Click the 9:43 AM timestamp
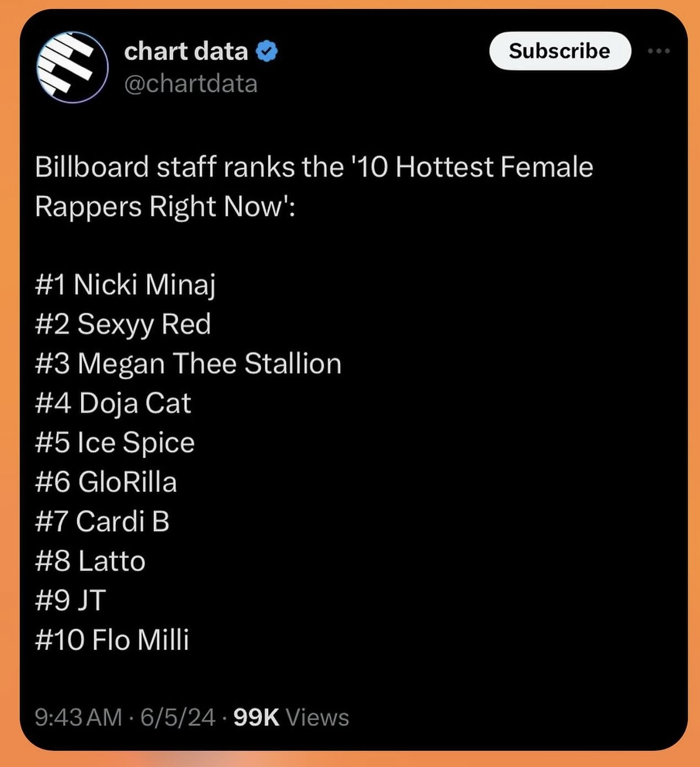Viewport: 700px width, 767px height. pos(78,717)
